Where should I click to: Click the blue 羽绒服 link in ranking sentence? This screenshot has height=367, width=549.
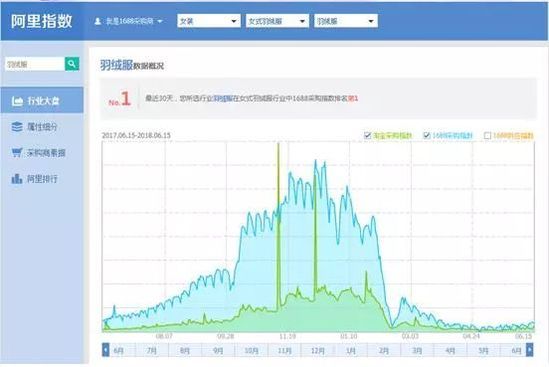click(223, 98)
